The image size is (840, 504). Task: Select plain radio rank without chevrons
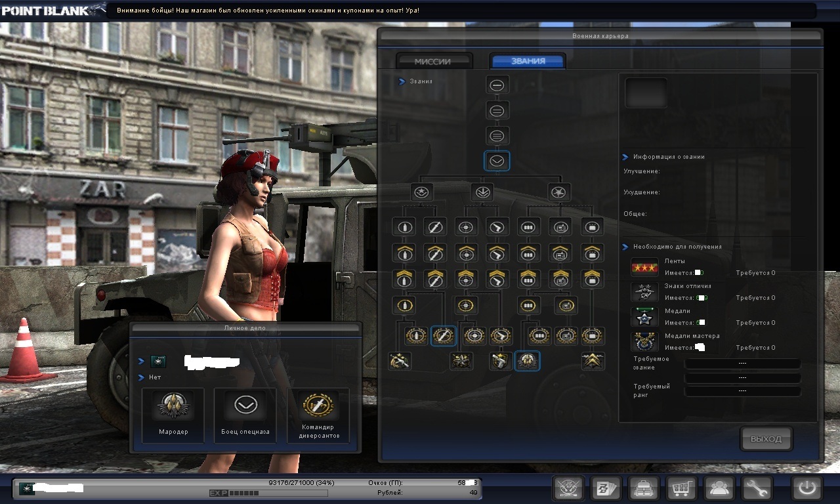click(560, 227)
